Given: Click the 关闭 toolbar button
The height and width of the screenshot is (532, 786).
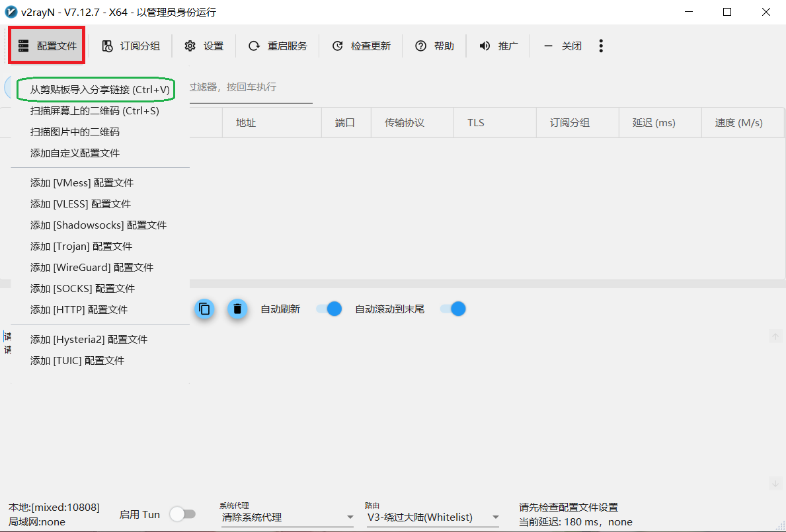Looking at the screenshot, I should pos(563,46).
